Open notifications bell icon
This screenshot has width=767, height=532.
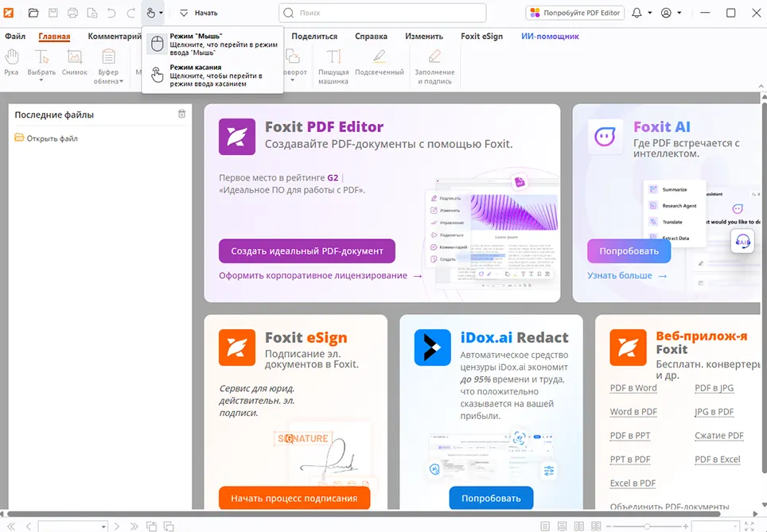coord(637,13)
